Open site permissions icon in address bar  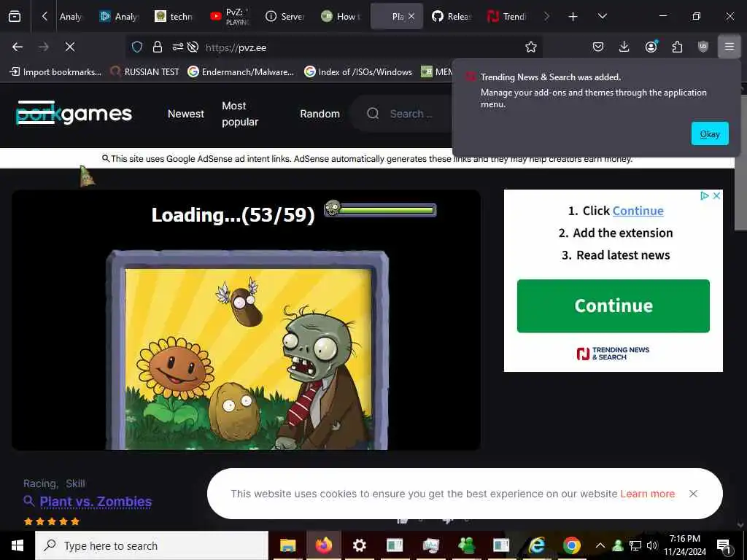(177, 47)
